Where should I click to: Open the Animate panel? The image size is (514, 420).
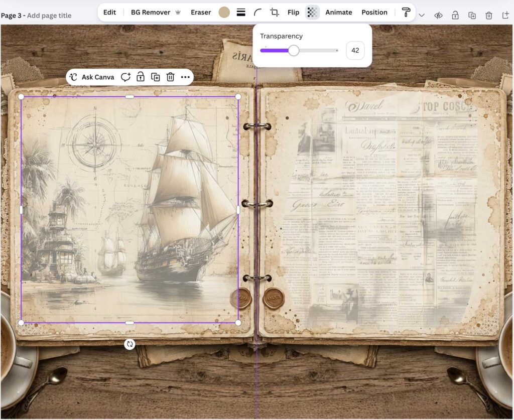click(x=339, y=13)
